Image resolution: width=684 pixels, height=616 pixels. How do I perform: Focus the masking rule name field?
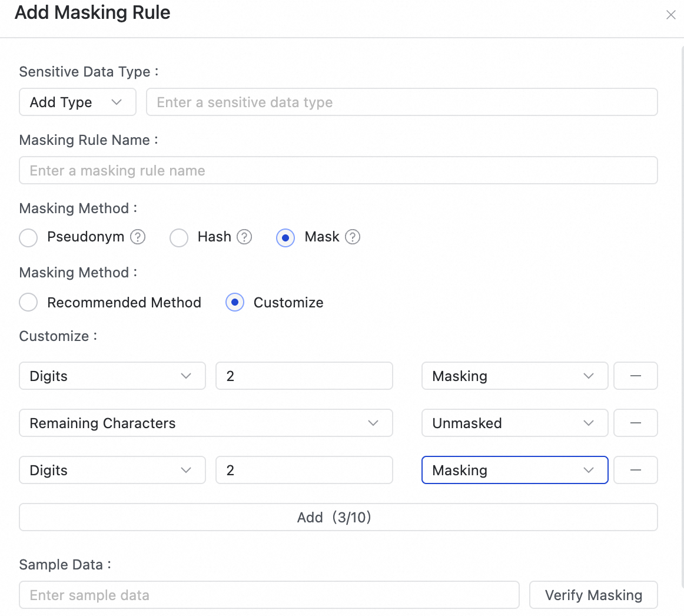coord(338,171)
